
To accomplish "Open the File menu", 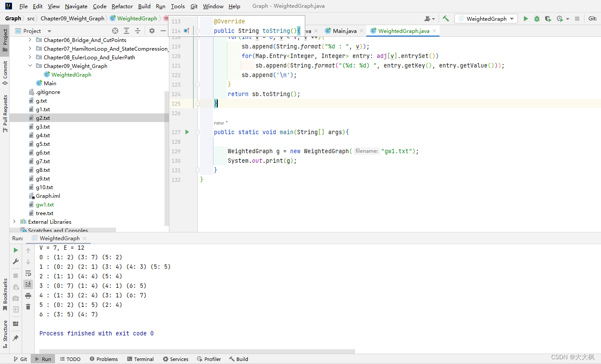I will (23, 6).
